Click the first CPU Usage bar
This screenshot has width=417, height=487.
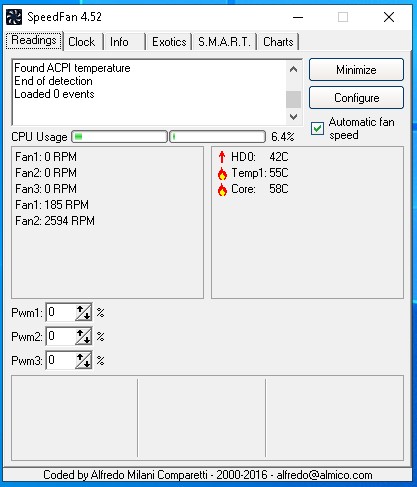point(119,137)
